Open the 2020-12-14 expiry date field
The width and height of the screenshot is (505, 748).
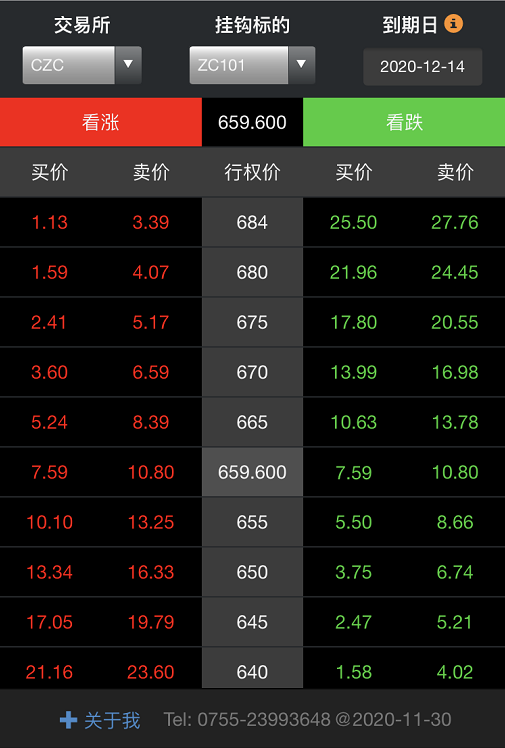(423, 67)
